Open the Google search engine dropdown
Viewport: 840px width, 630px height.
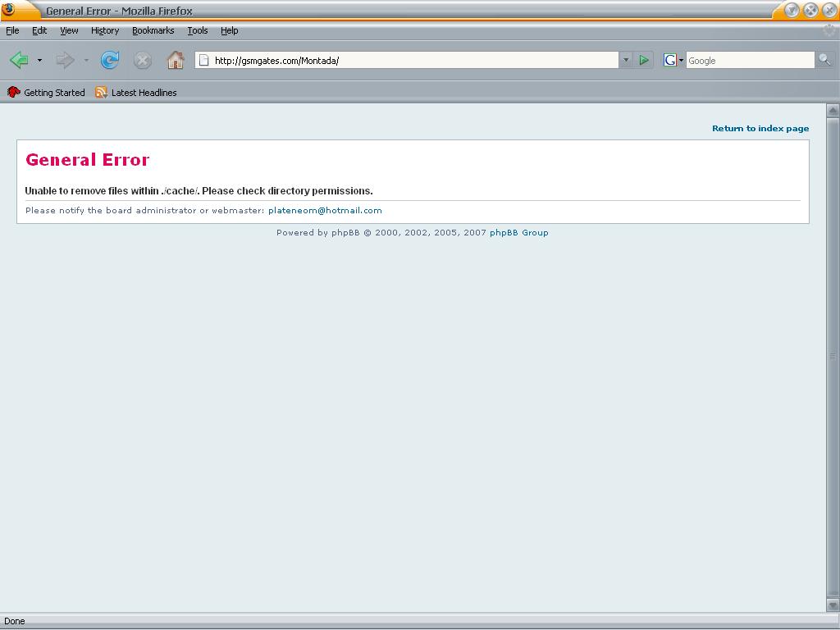(673, 60)
